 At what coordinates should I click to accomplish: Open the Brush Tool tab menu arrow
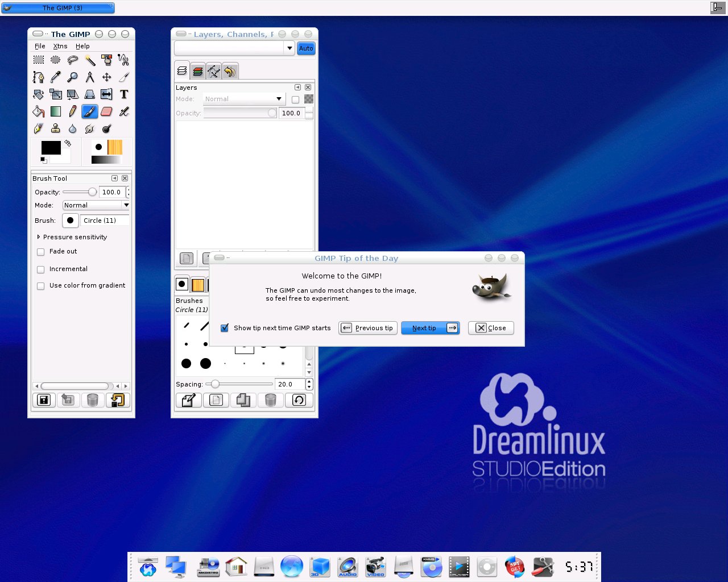click(x=114, y=178)
